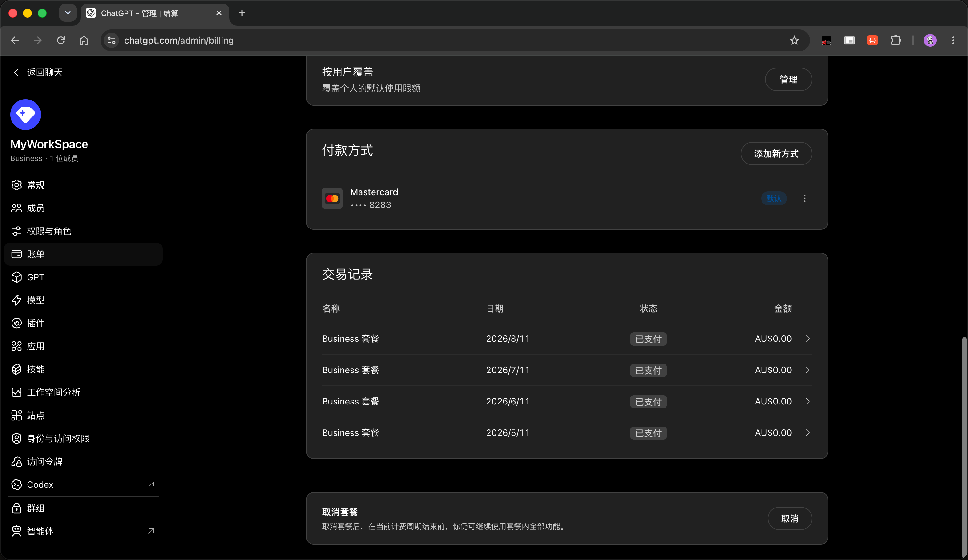Click the page vertical scrollbar
The width and height of the screenshot is (968, 560).
(964, 447)
